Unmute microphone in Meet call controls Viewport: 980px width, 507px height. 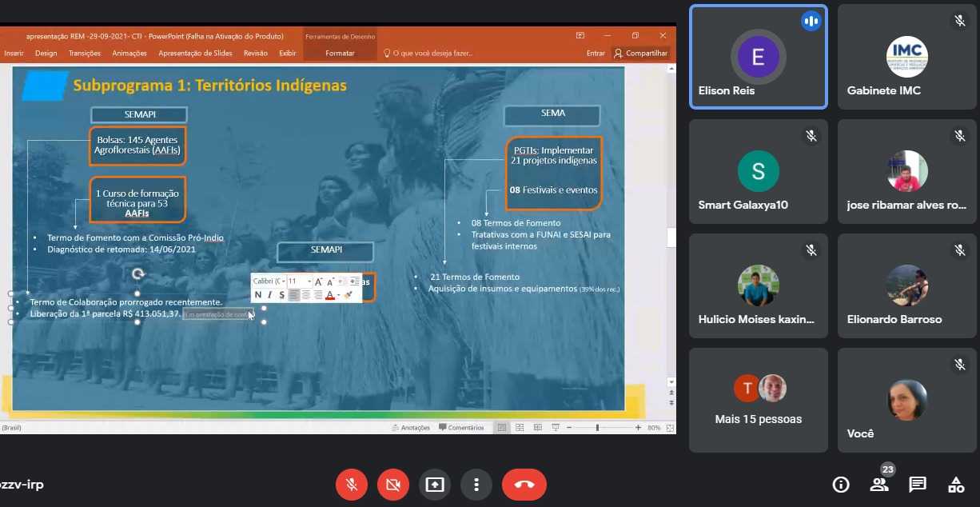click(352, 485)
